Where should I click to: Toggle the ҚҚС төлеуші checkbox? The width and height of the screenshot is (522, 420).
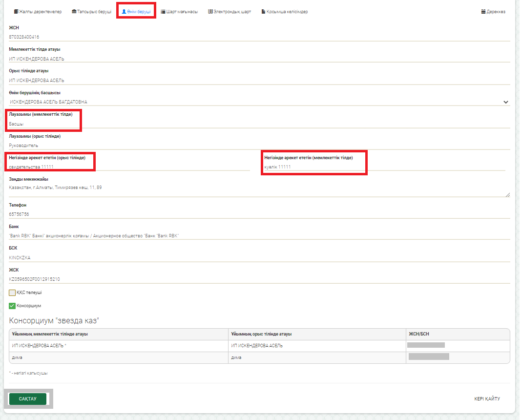pos(12,293)
